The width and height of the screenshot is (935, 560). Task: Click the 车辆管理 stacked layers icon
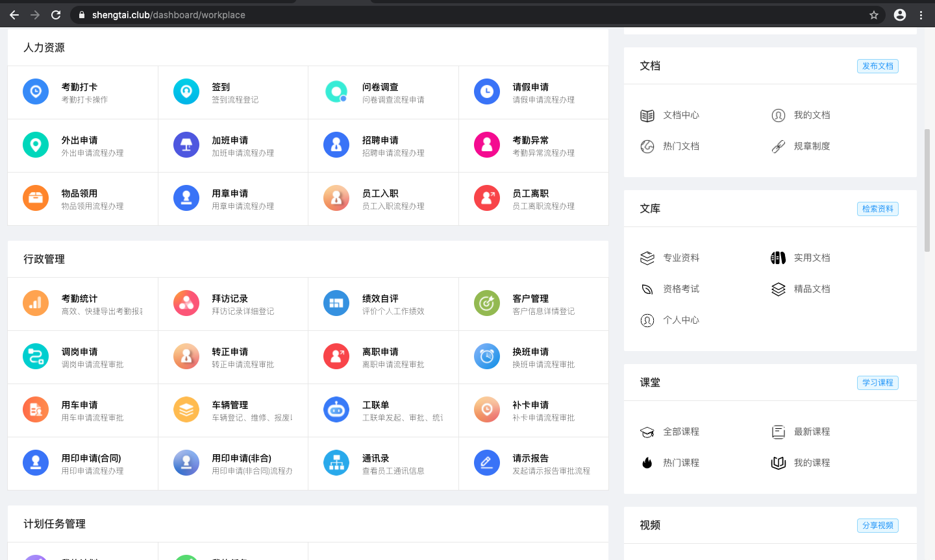coord(186,409)
